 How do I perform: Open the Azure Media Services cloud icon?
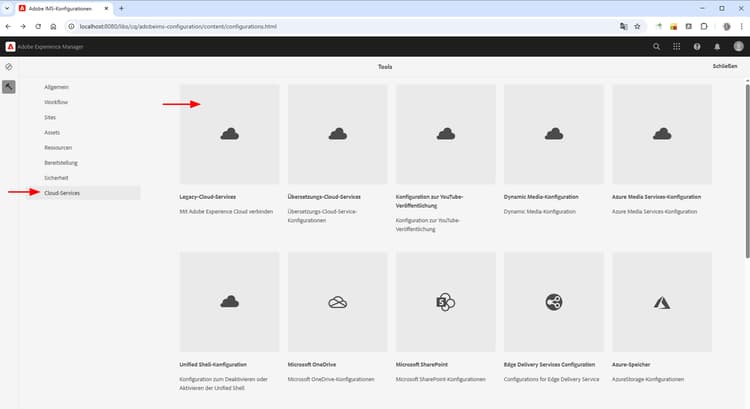click(662, 134)
